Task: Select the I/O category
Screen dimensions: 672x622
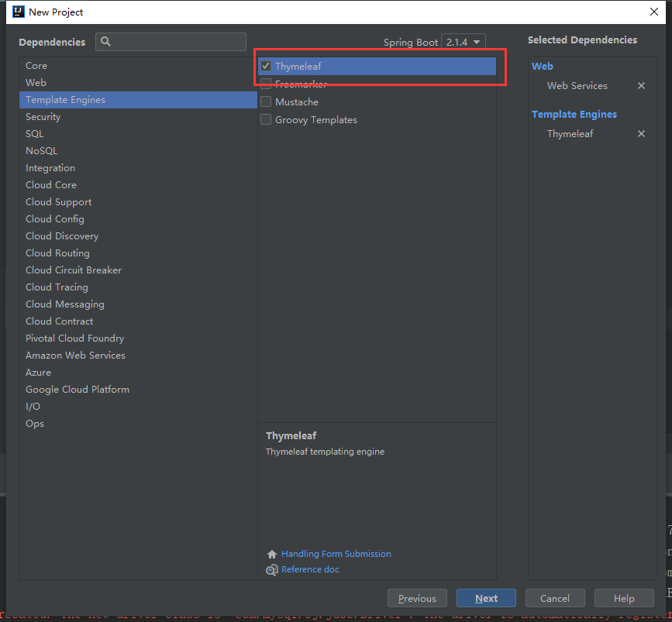Action: pyautogui.click(x=138, y=407)
